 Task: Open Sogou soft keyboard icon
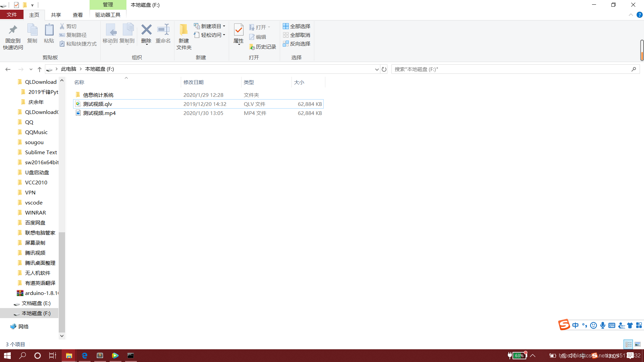(x=612, y=325)
